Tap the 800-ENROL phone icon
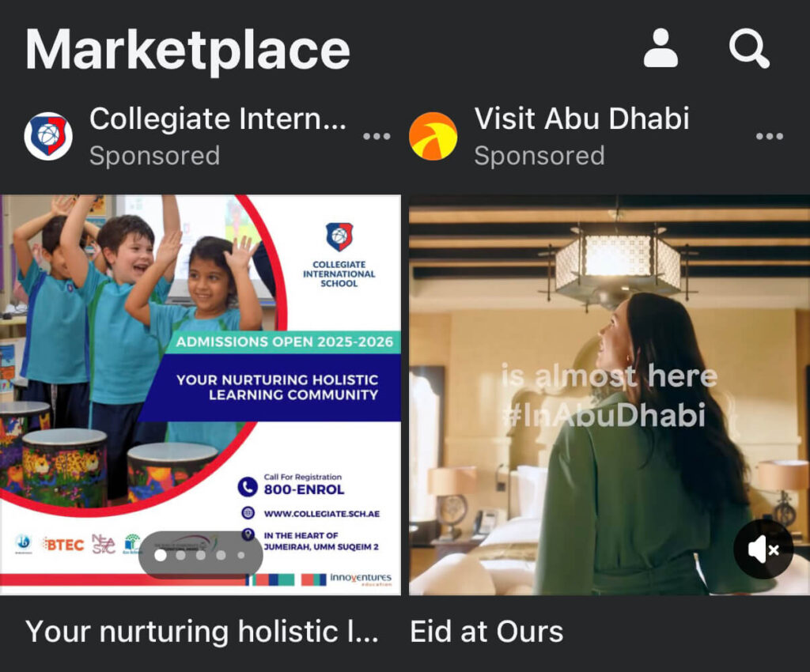 point(248,487)
